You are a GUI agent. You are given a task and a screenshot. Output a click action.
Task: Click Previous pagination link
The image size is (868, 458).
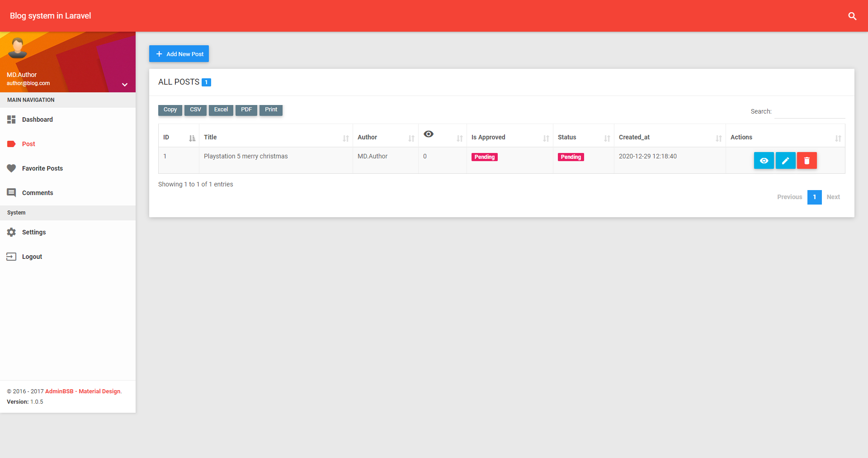pos(790,197)
